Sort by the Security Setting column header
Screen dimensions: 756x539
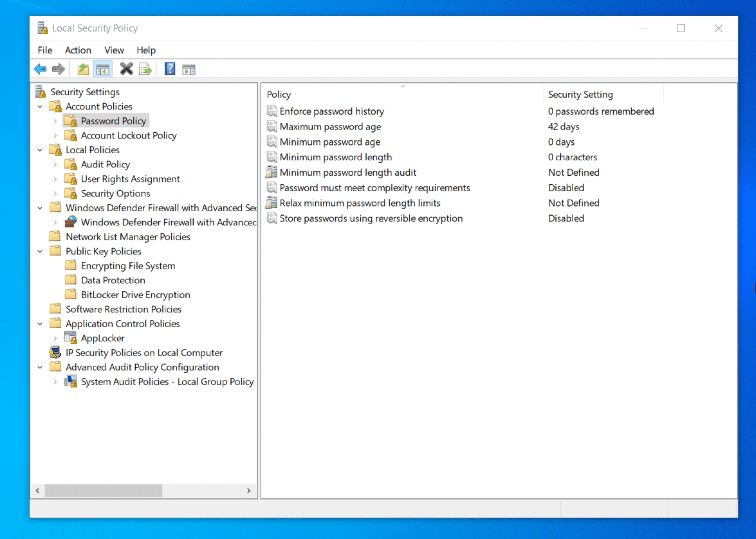tap(580, 94)
